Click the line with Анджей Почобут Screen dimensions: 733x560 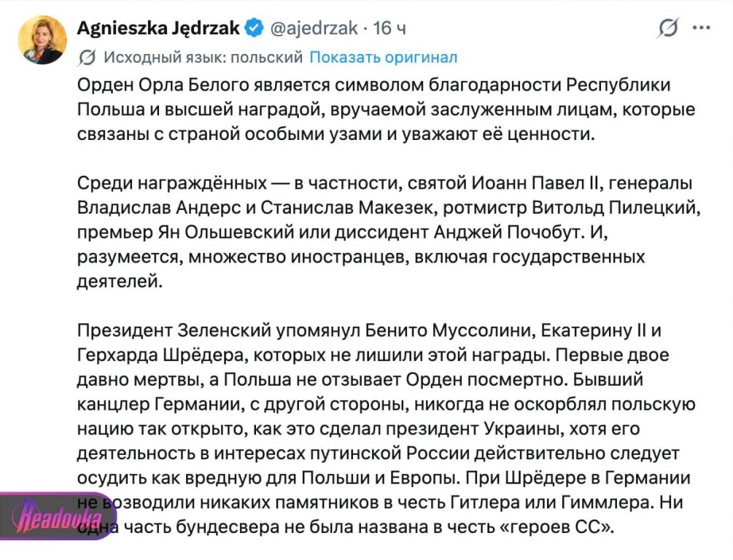tap(343, 232)
